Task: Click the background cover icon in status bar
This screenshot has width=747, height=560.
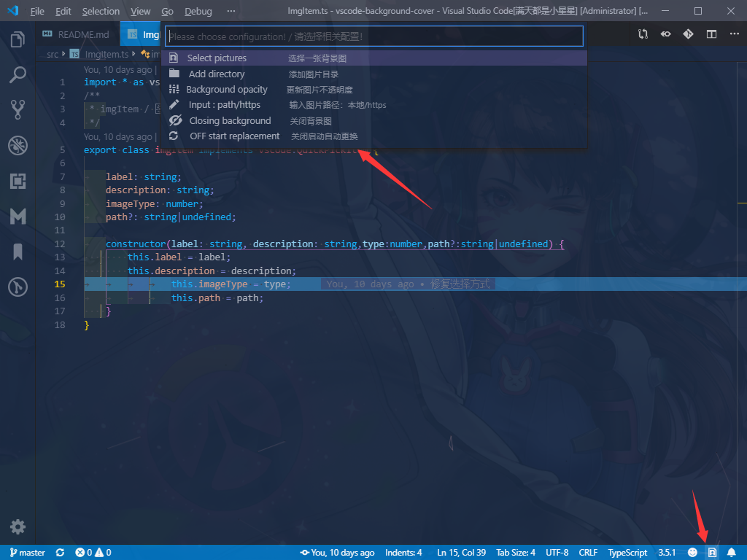Action: (712, 553)
